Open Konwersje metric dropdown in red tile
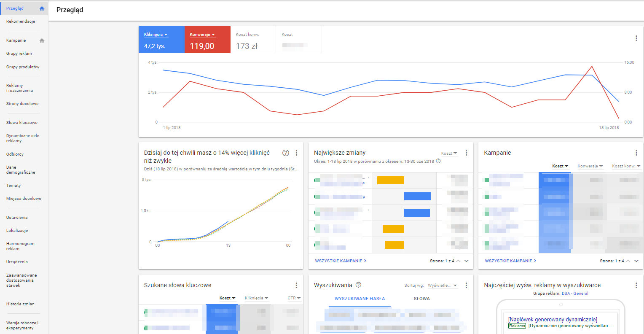Screen dimensions: 644x334 [x=202, y=35]
